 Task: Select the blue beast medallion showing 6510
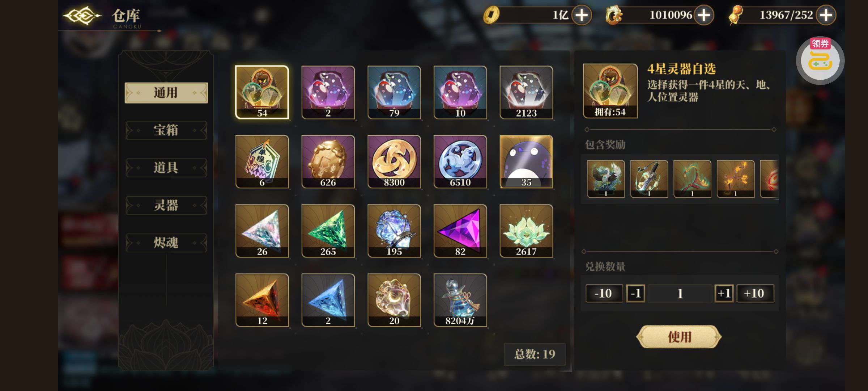click(460, 161)
